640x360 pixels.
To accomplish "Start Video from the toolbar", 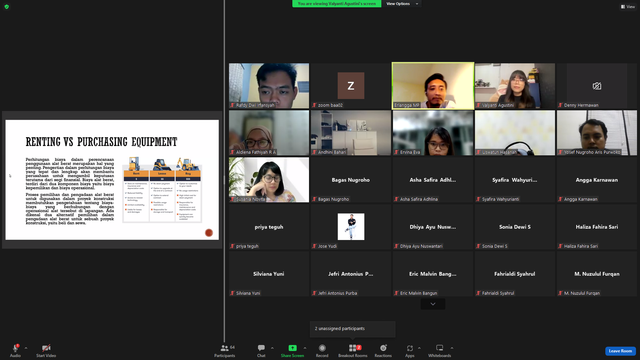I will [x=46, y=350].
